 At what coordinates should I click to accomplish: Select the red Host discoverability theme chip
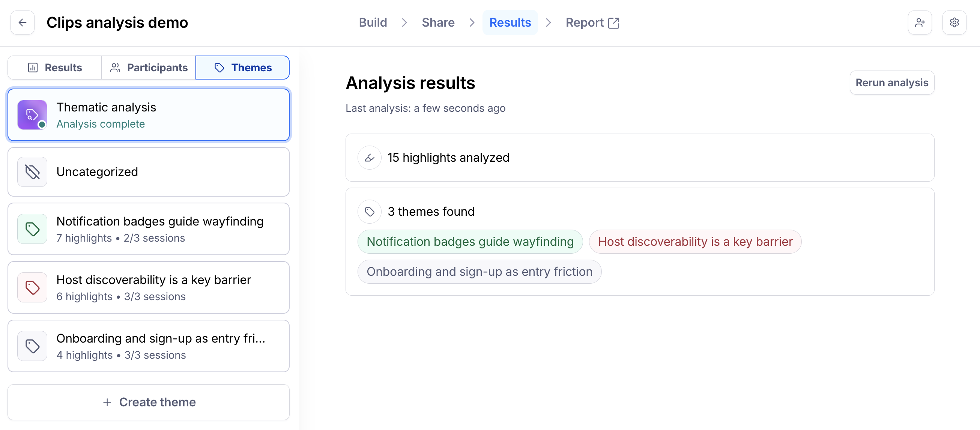coord(695,242)
